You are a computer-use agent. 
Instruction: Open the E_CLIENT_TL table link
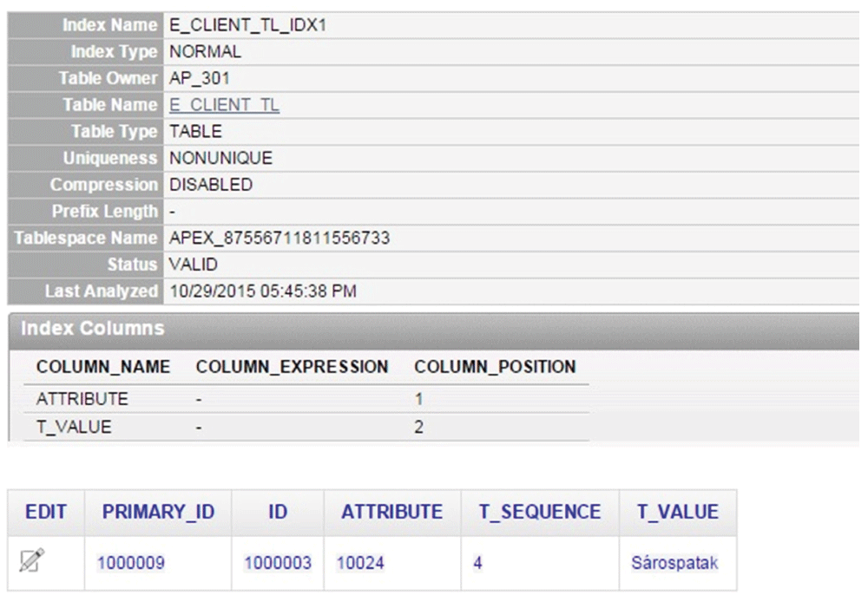pos(224,105)
